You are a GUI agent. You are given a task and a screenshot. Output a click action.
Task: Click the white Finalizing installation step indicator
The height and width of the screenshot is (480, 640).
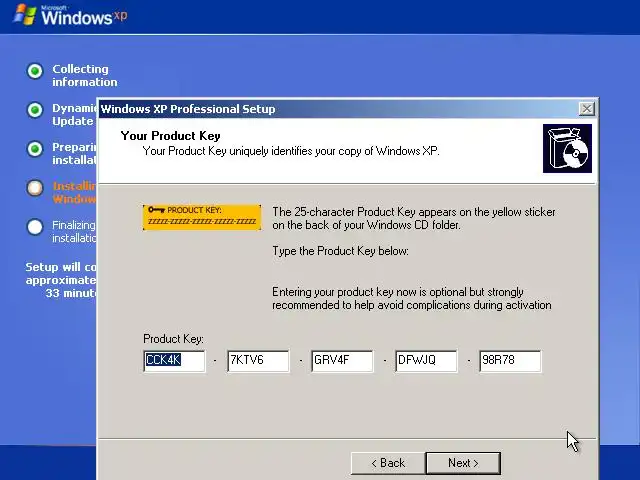tap(35, 227)
